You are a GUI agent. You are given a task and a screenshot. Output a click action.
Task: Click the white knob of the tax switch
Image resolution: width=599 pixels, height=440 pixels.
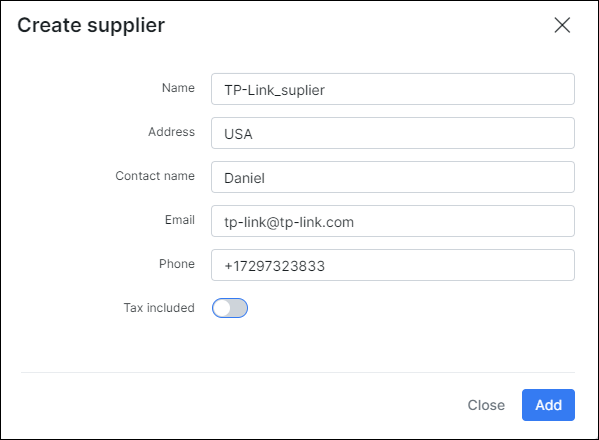click(x=222, y=308)
